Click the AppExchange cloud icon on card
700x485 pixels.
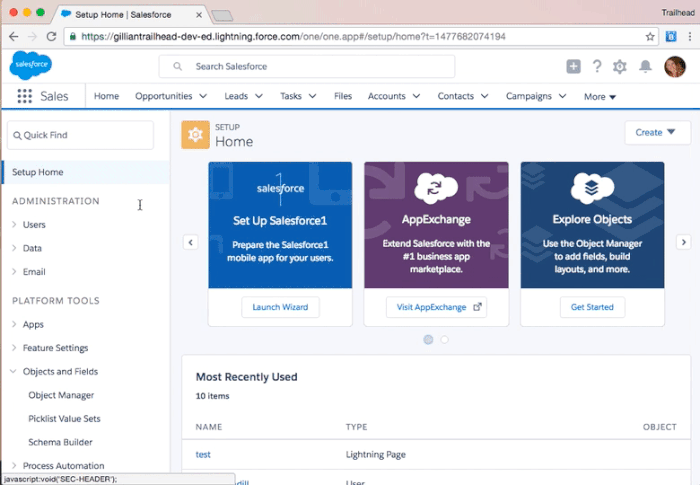pos(436,188)
